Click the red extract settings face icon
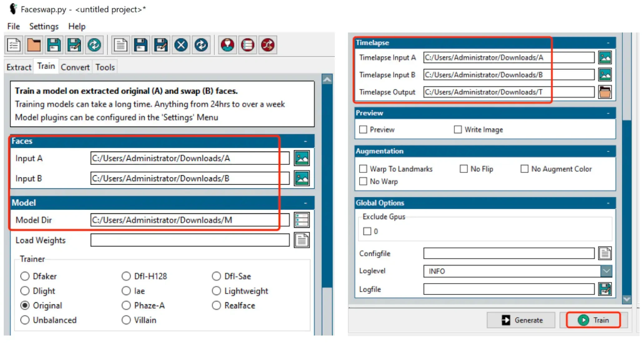 point(227,45)
